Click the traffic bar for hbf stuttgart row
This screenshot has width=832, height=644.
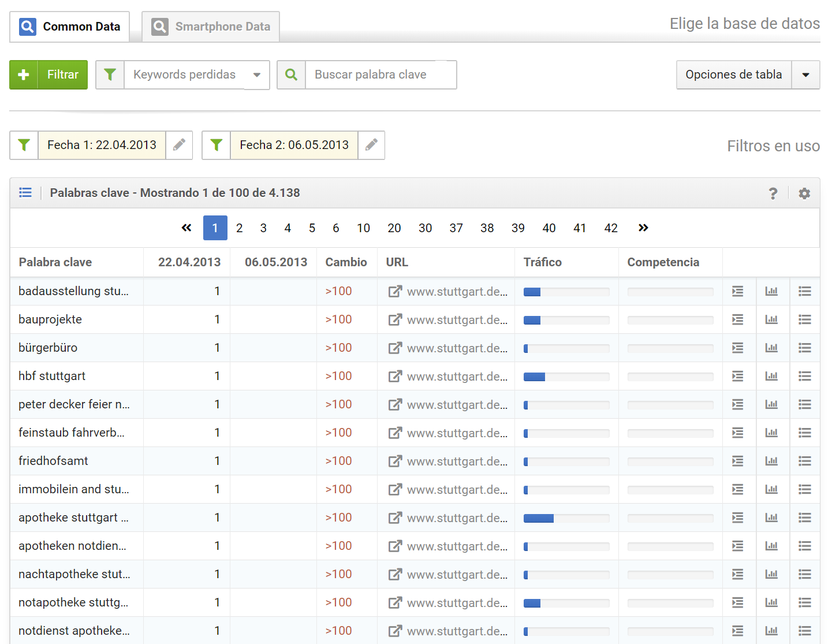point(566,377)
